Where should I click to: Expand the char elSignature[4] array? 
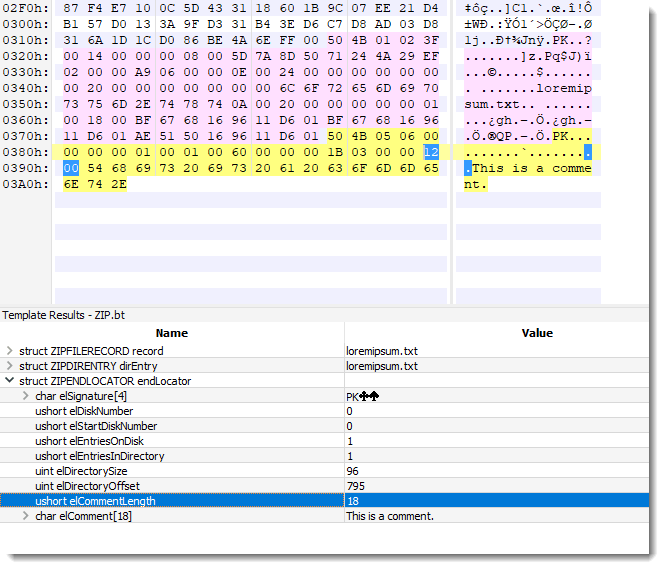[x=26, y=396]
